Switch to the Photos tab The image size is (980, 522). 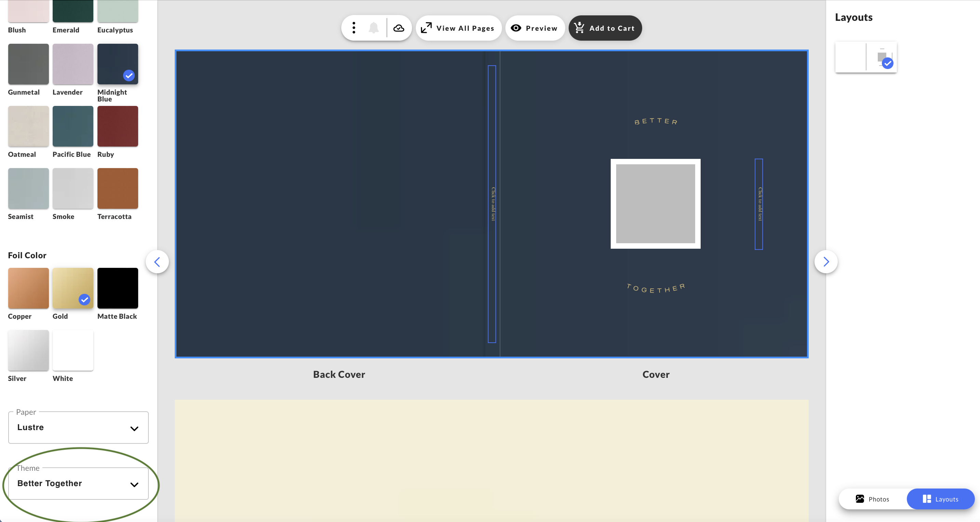(x=872, y=499)
